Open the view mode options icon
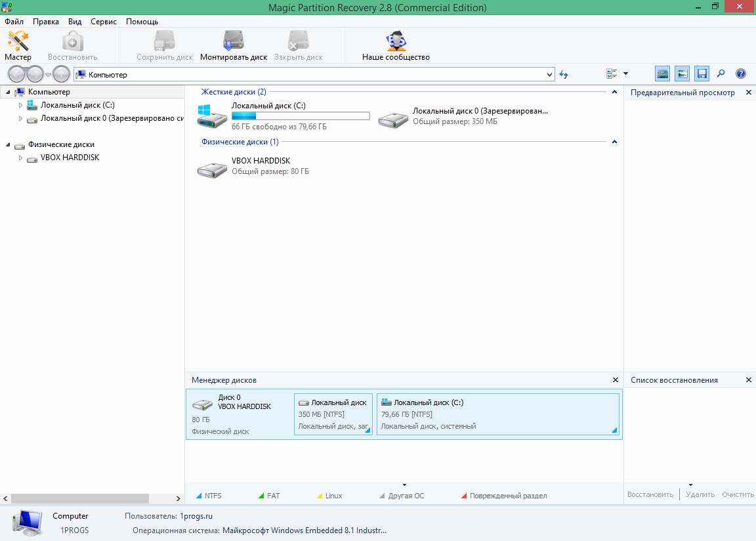Image resolution: width=756 pixels, height=541 pixels. [x=612, y=74]
